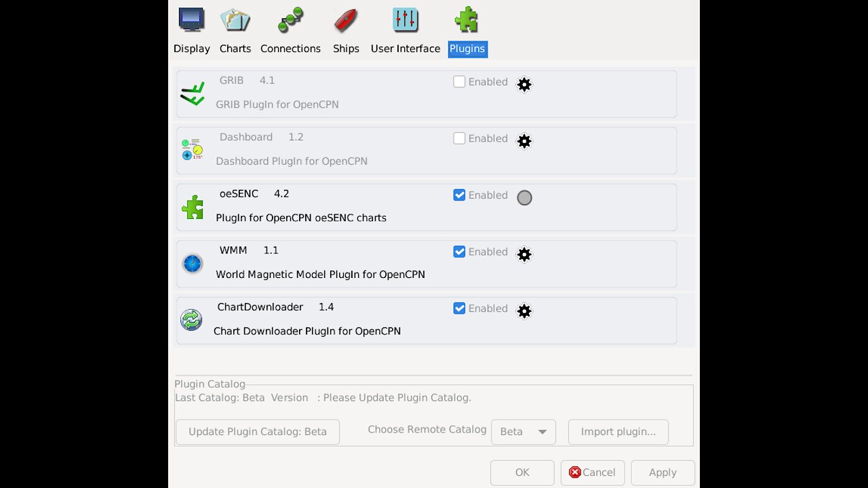Open Dashboard plugin preferences gear
Viewport: 868px width, 488px height.
pyautogui.click(x=524, y=141)
